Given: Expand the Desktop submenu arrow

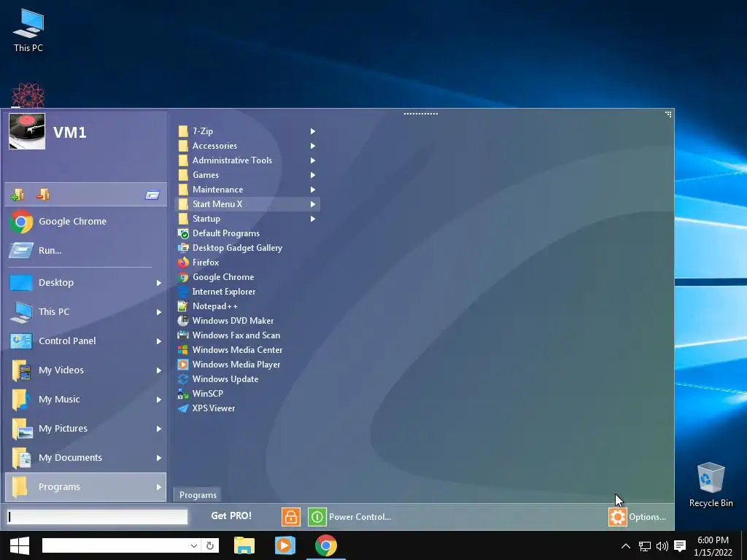Looking at the screenshot, I should (158, 283).
